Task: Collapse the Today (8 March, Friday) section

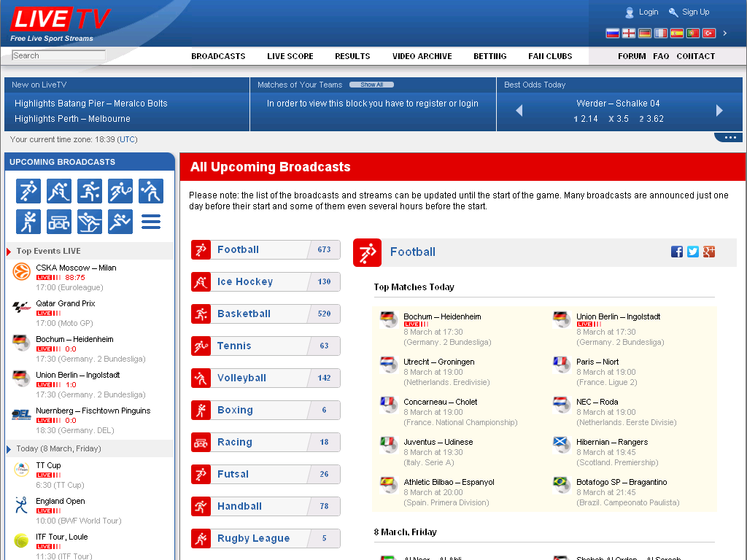Action: (x=58, y=448)
